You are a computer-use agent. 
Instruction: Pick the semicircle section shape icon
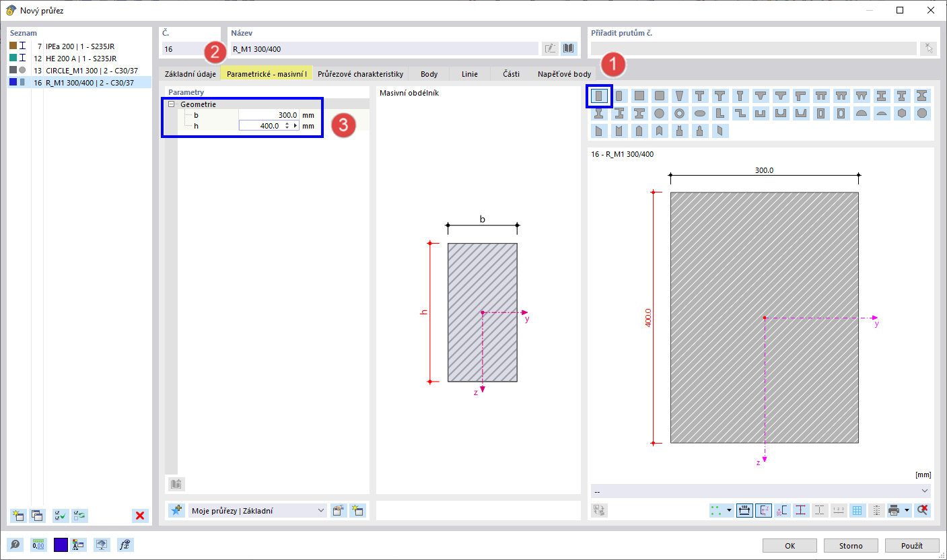coord(862,113)
